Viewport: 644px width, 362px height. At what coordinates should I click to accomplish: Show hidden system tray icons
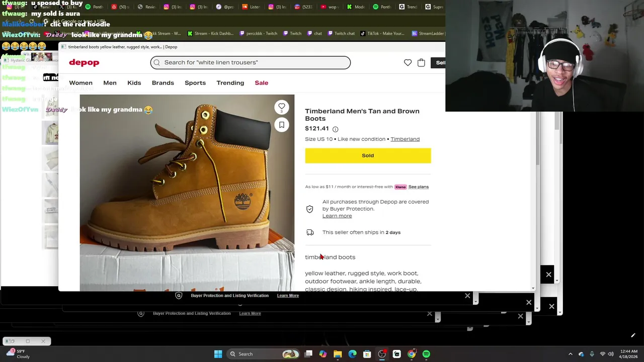coord(570,354)
